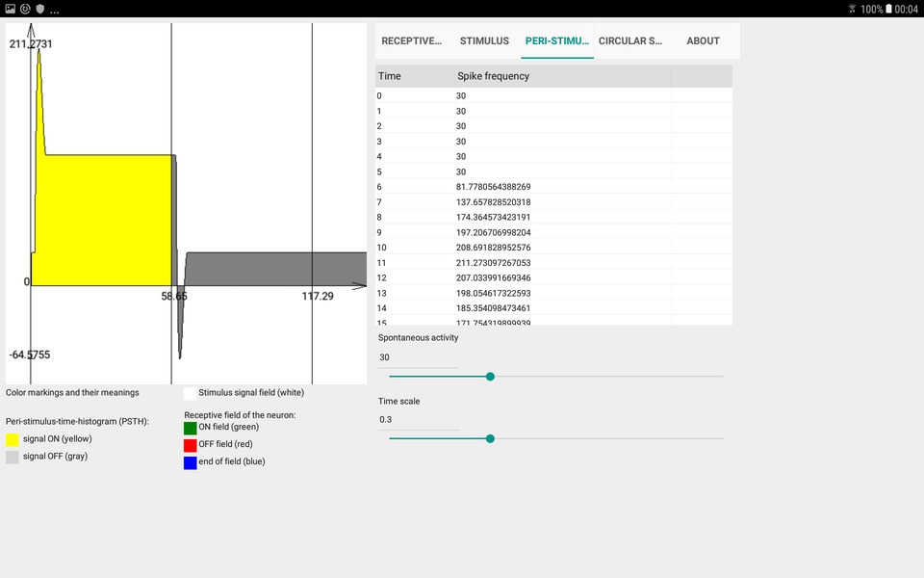Click the Time scale value field 0.3
The height and width of the screenshot is (578, 924).
pyautogui.click(x=418, y=419)
